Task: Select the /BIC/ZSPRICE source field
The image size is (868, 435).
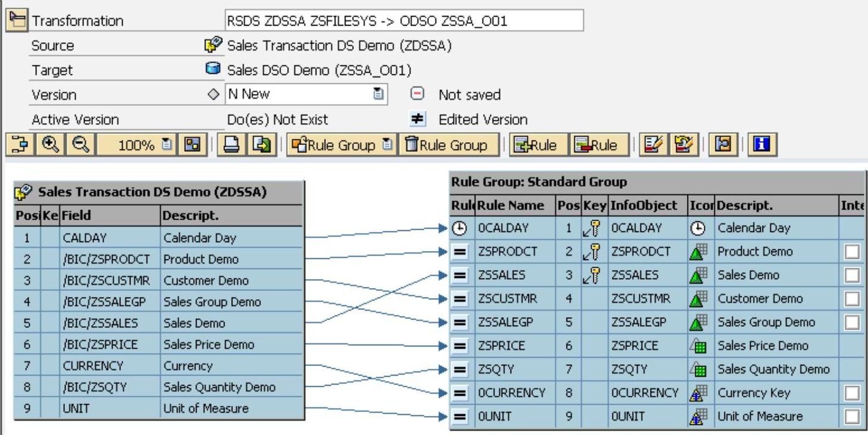Action: click(x=110, y=345)
